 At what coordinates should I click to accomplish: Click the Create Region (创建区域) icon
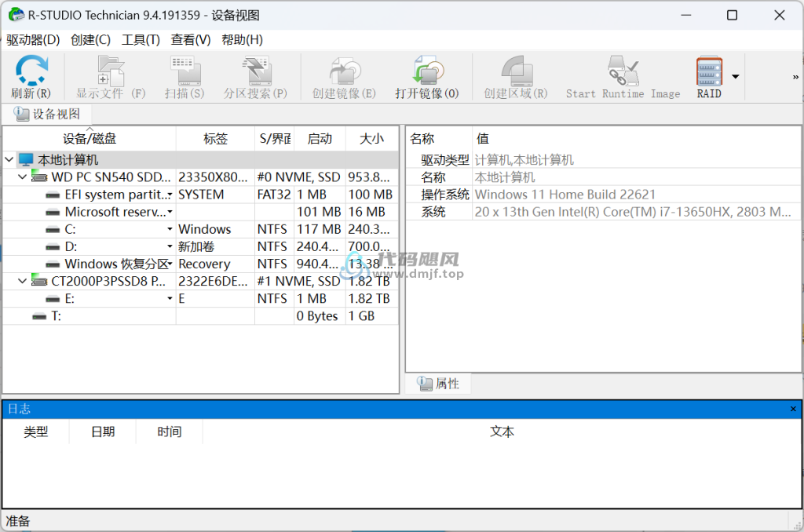(517, 71)
